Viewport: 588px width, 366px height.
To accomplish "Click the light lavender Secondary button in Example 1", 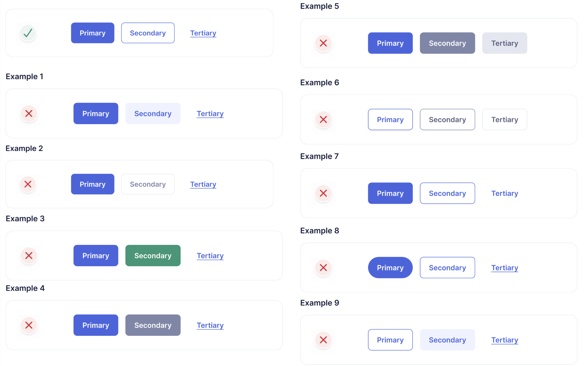I will pyautogui.click(x=153, y=114).
